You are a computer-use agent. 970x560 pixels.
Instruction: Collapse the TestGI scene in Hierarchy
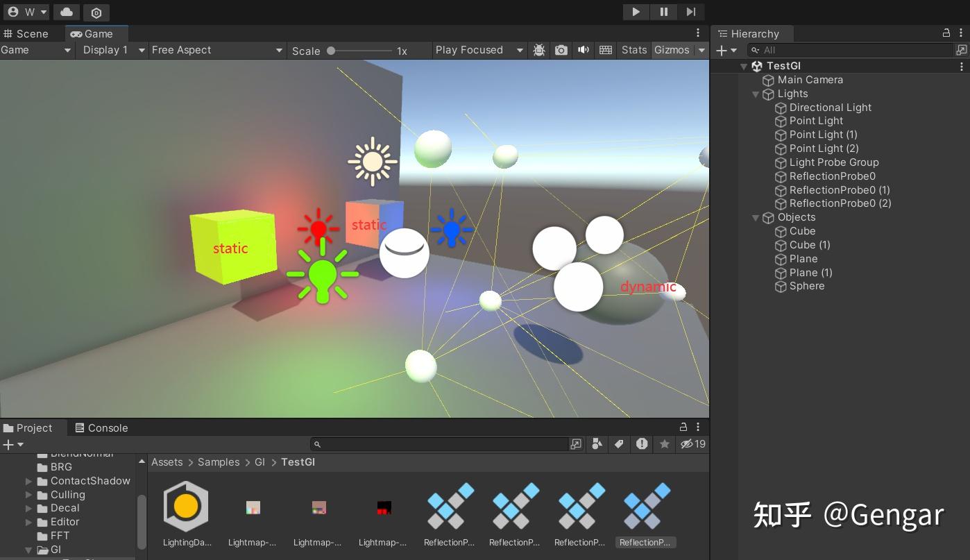point(744,67)
